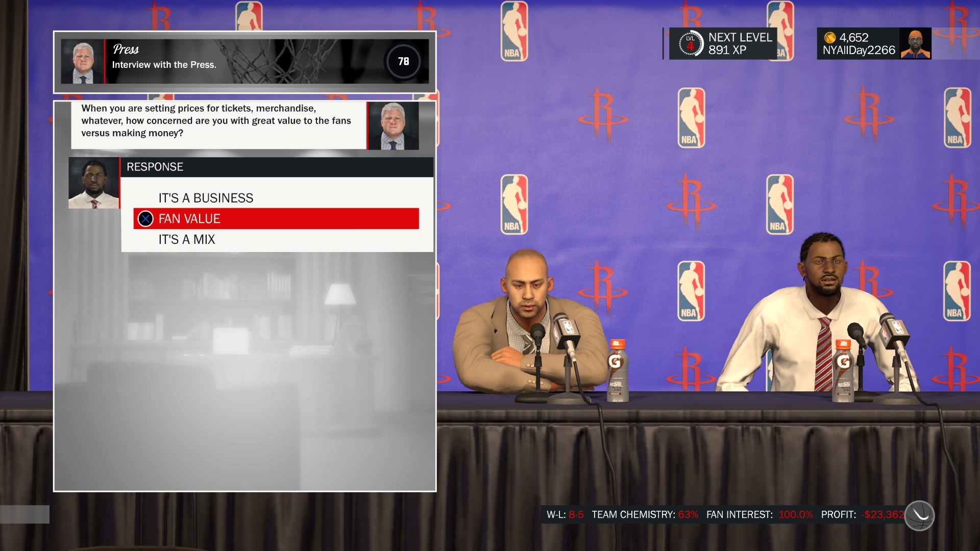Click the reporter portrait in Press header
980x551 pixels.
(82, 62)
